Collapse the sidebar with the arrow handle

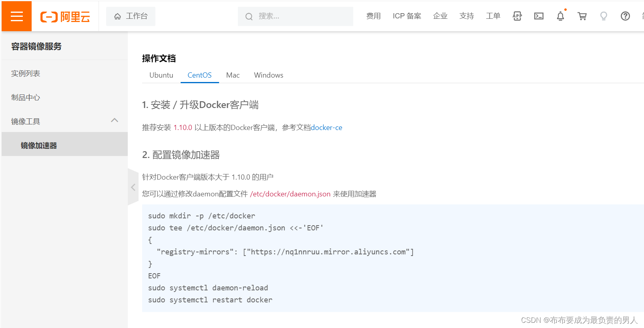(133, 187)
